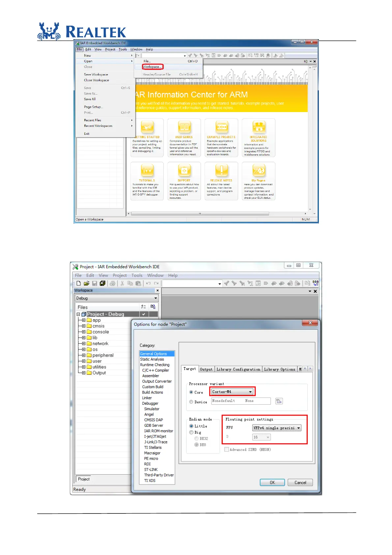Open the Release Notes exclamation icon
The image size is (392, 555).
(x=221, y=170)
